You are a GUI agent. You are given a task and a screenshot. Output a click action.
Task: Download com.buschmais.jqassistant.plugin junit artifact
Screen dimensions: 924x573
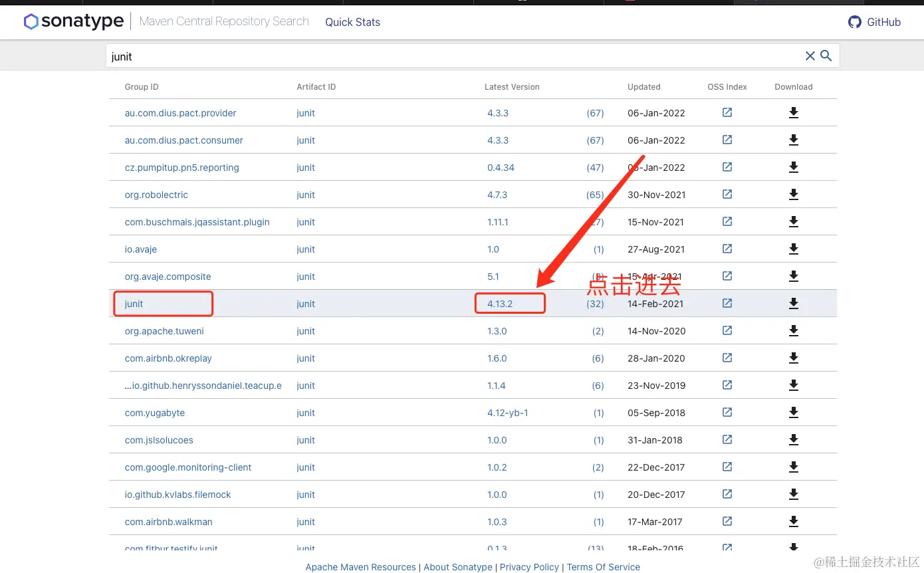793,222
